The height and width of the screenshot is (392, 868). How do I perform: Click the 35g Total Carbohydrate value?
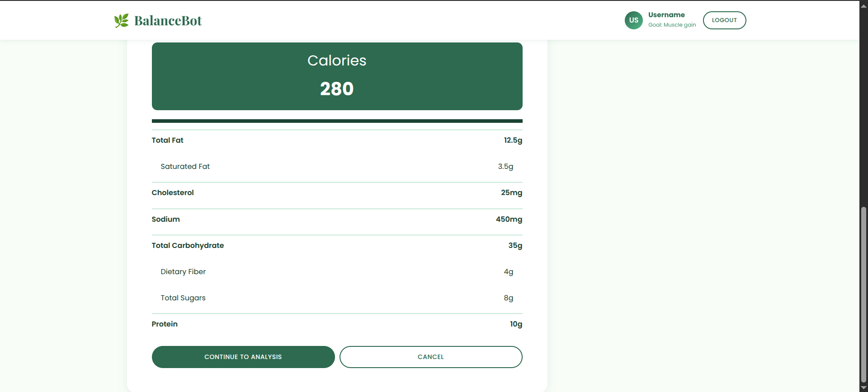515,245
